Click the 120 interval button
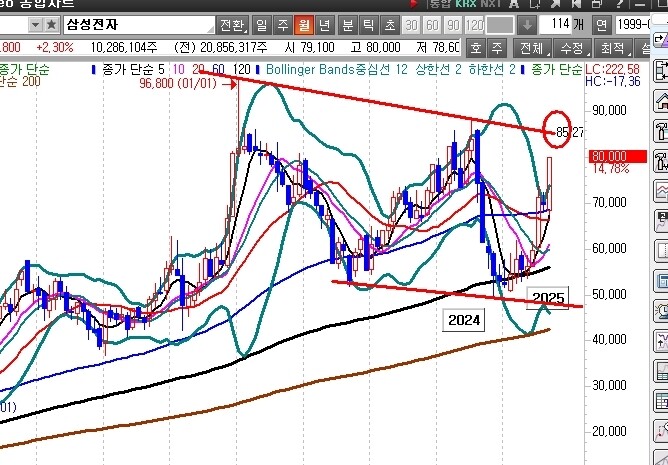This screenshot has height=465, width=668. pos(474,26)
